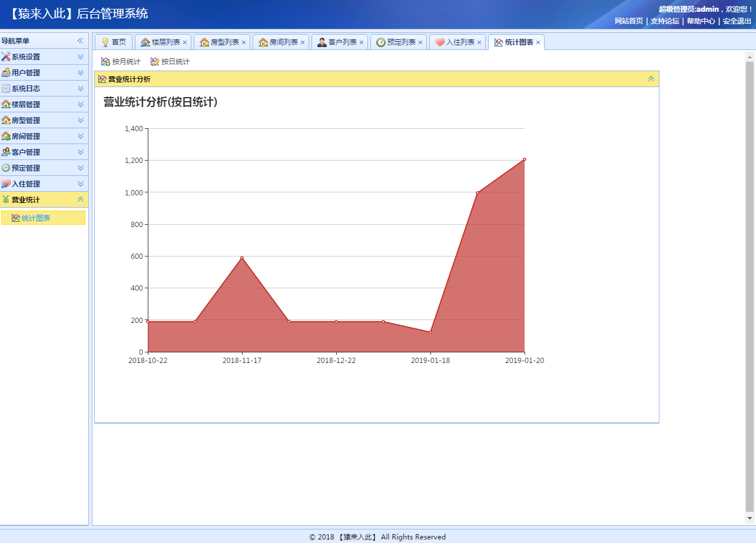The height and width of the screenshot is (543, 756).
Task: Click the scrollbar down arrow
Action: pyautogui.click(x=750, y=518)
